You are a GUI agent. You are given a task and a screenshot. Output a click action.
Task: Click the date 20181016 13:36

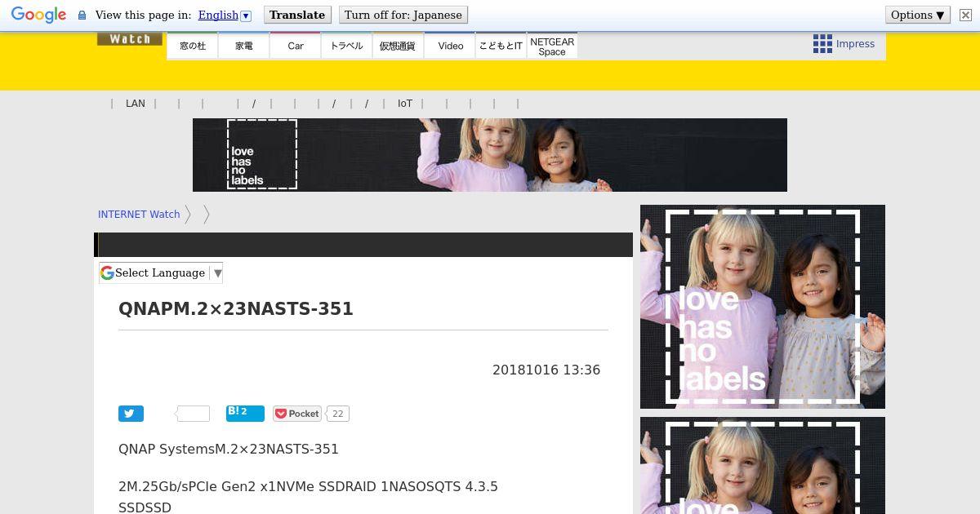[546, 370]
